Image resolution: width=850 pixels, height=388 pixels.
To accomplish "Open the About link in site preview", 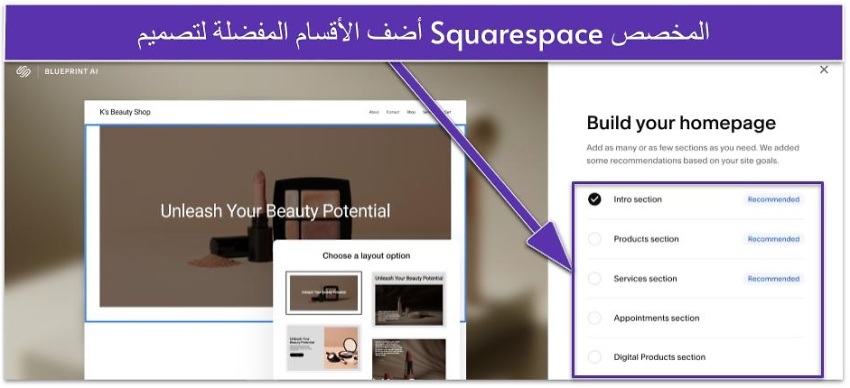I will coord(374,112).
